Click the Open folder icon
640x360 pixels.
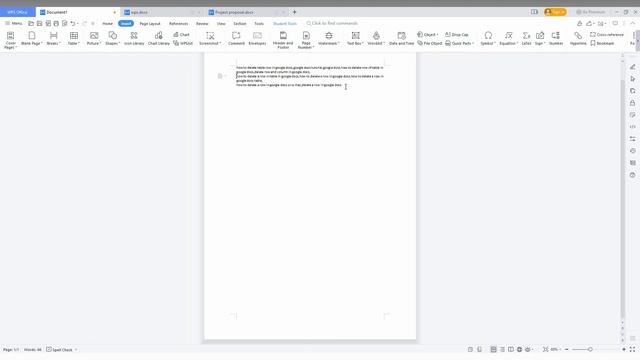click(31, 24)
